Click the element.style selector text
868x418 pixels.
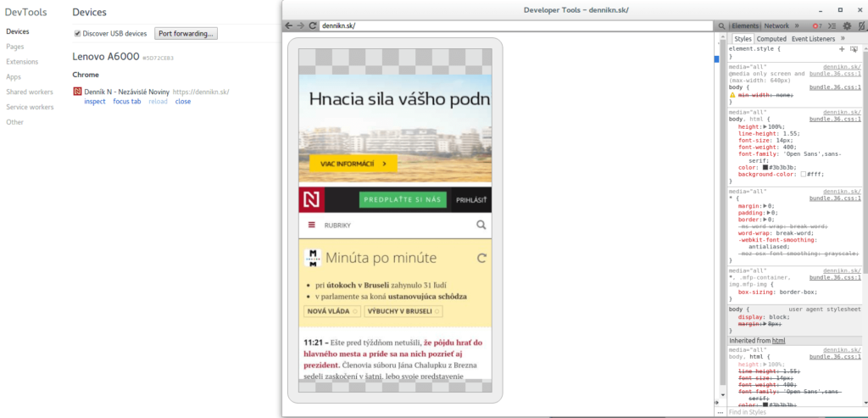751,49
